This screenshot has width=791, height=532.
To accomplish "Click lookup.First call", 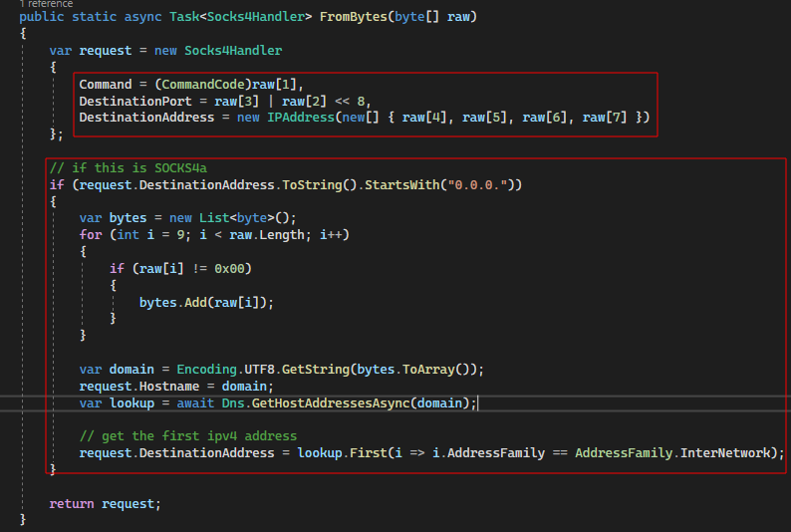I will [342, 453].
